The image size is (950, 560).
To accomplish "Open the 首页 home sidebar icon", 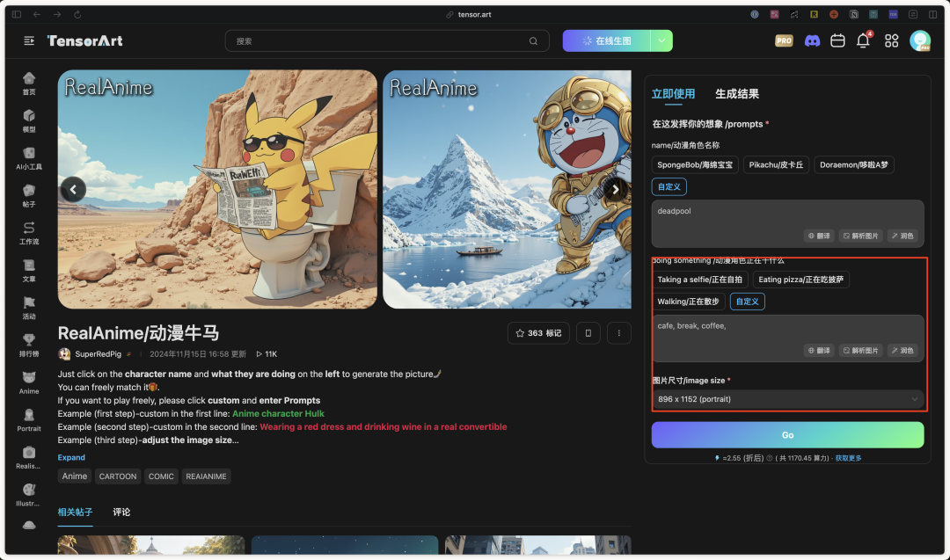I will [x=29, y=84].
